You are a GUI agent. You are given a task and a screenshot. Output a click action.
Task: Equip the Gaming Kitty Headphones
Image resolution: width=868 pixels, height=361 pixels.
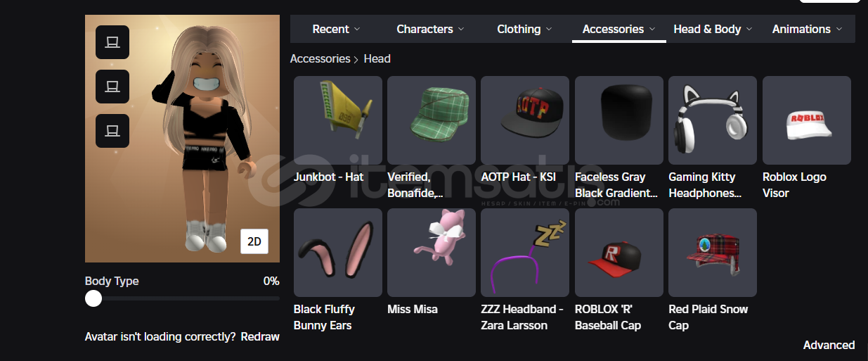point(713,120)
